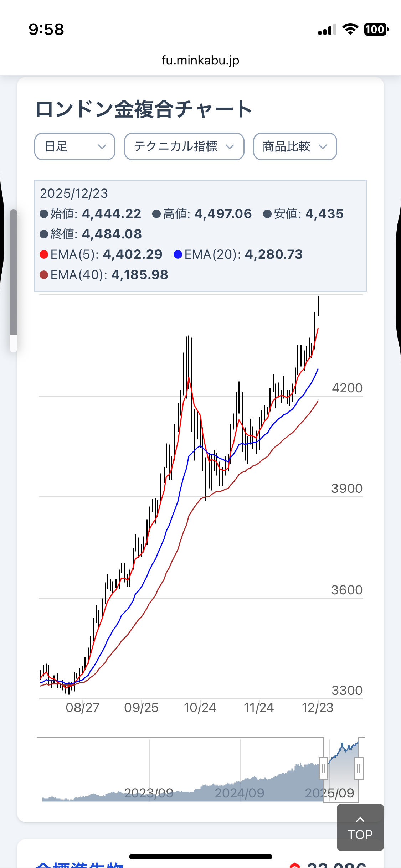
Task: Click the left range slider handle
Action: (x=323, y=769)
